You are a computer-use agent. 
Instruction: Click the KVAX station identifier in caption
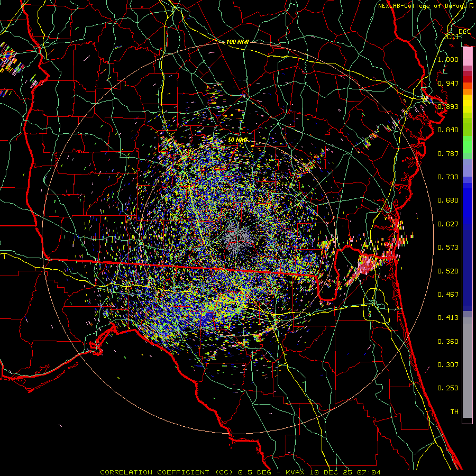click(x=295, y=472)
